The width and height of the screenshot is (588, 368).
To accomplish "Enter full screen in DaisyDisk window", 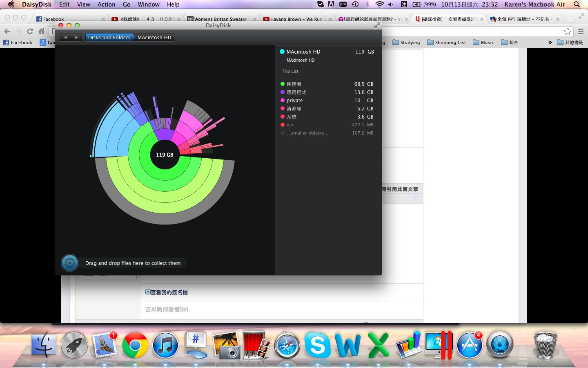I will [377, 25].
